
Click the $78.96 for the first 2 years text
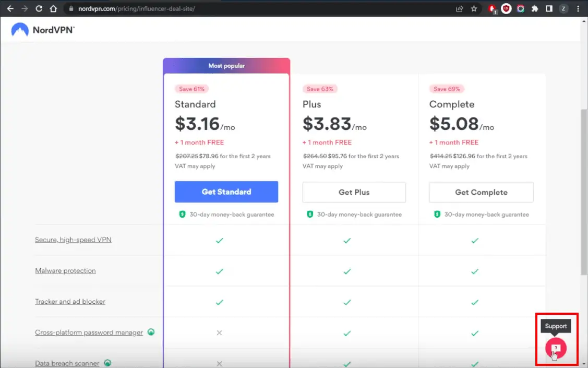(235, 156)
